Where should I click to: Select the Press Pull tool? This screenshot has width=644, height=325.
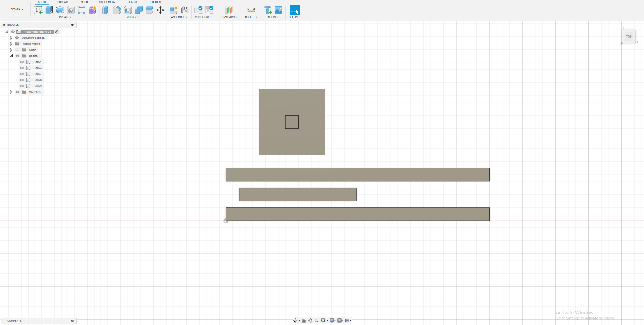(x=106, y=10)
